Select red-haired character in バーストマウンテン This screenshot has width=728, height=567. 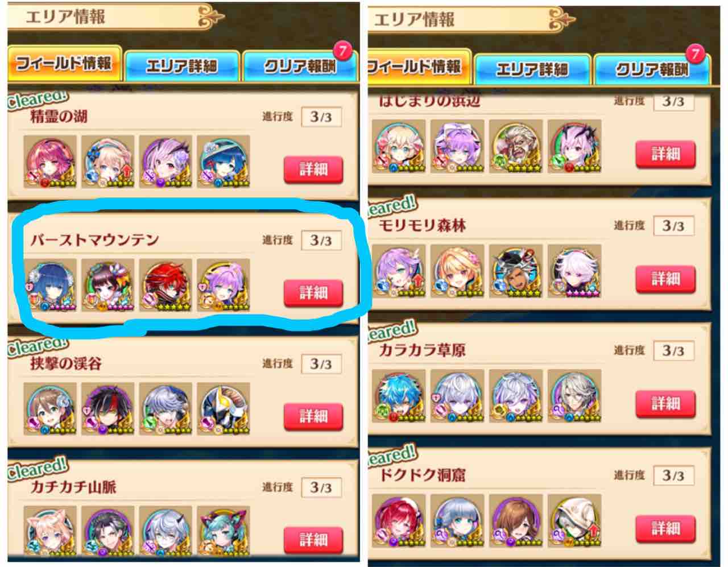[166, 285]
